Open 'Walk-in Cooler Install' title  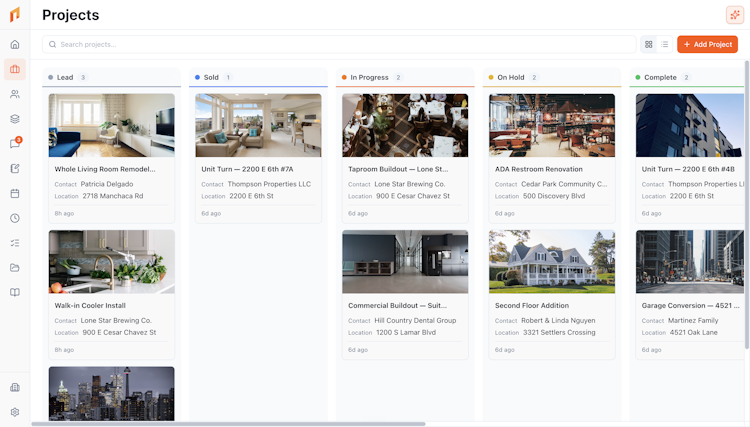tap(90, 306)
